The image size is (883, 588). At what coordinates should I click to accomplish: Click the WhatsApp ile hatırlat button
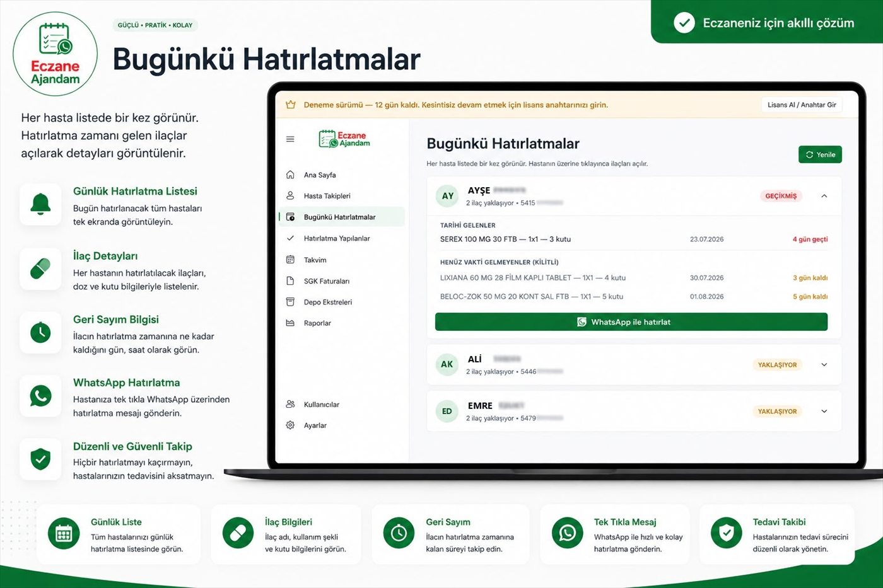coord(631,322)
